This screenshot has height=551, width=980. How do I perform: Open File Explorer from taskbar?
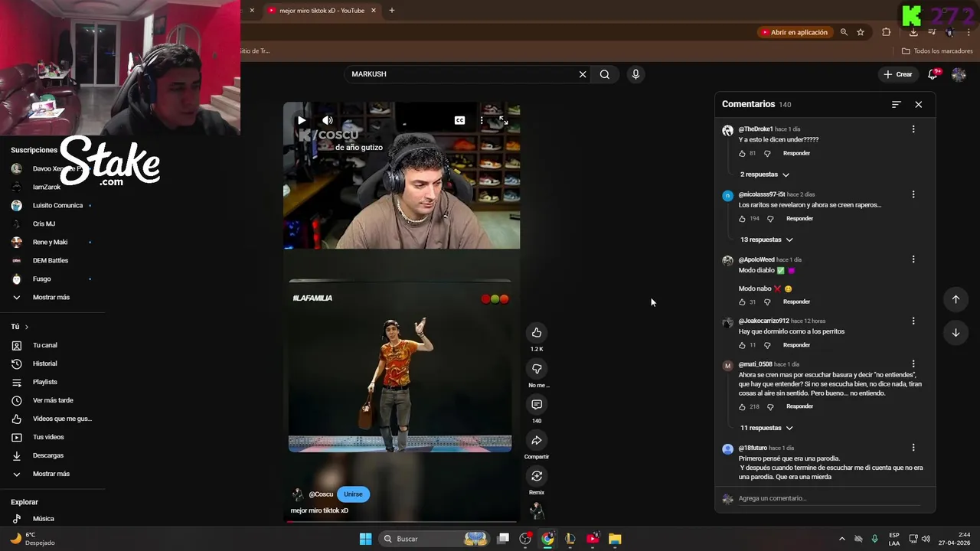(615, 539)
